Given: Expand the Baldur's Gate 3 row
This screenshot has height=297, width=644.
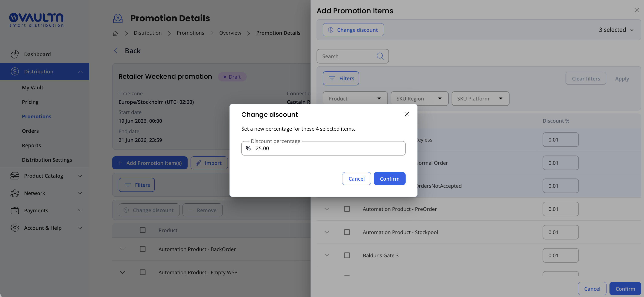Looking at the screenshot, I should (x=327, y=255).
